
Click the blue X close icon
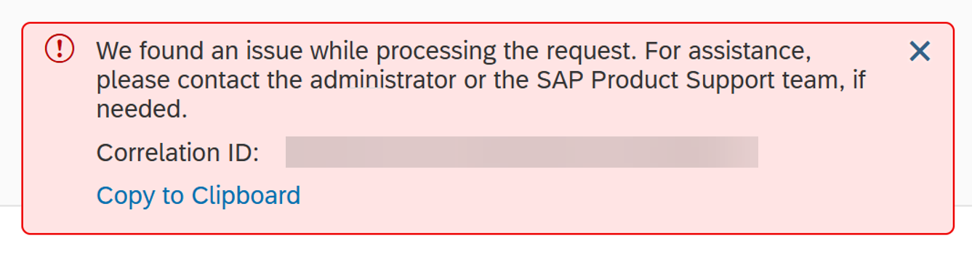click(920, 51)
